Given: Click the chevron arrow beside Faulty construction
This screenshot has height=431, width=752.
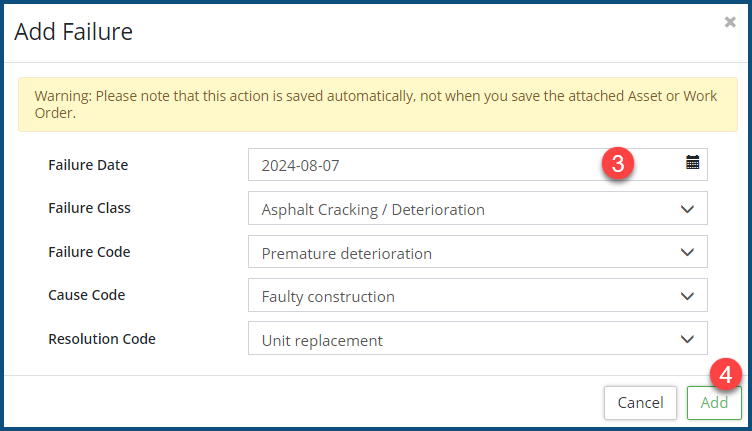Looking at the screenshot, I should coord(687,296).
